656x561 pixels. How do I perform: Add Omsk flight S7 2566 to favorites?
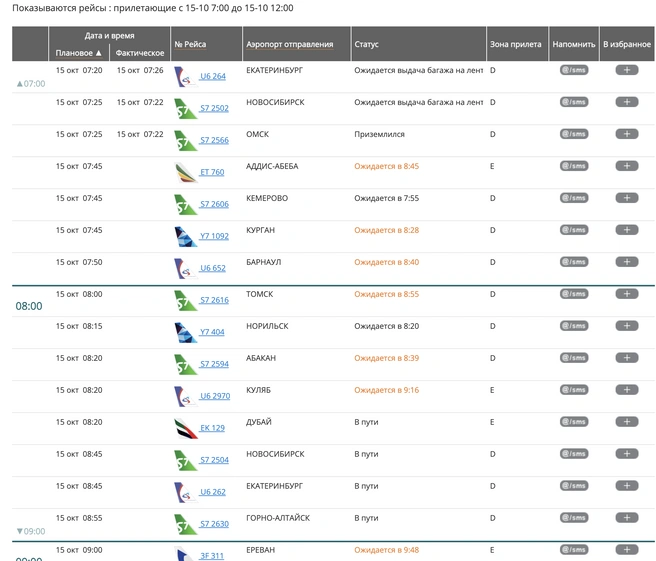tap(627, 134)
